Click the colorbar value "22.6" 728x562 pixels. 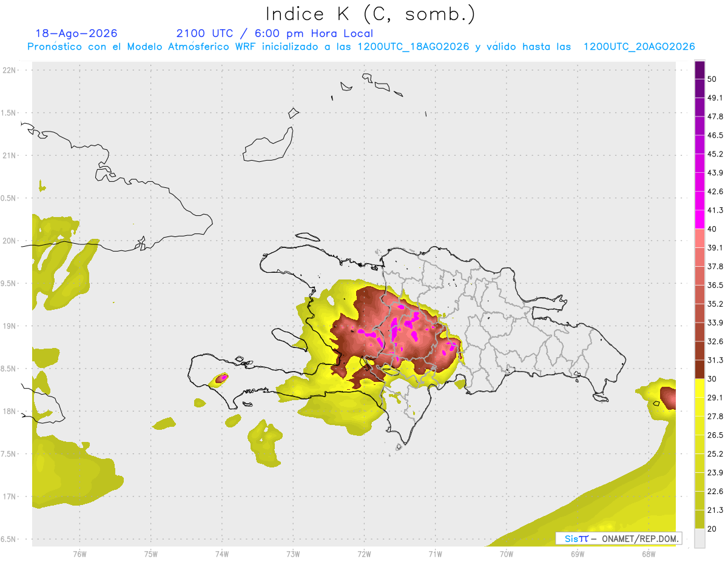point(715,492)
